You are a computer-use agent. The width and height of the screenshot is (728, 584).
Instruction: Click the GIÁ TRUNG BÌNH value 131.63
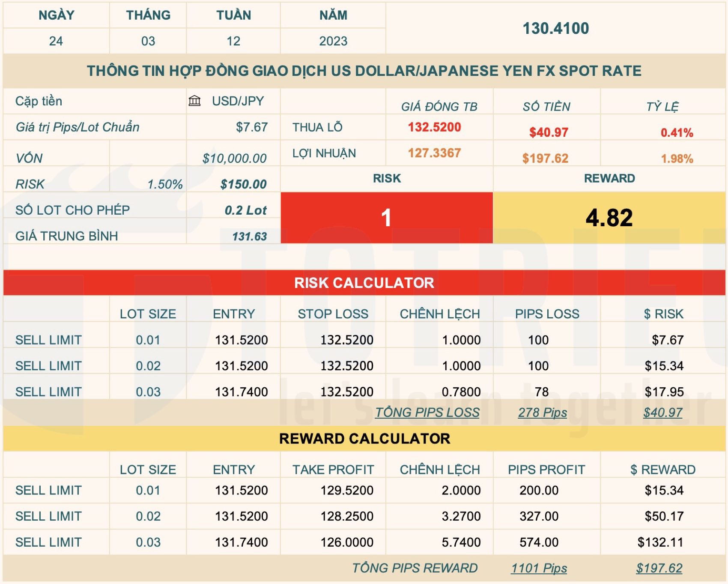point(251,236)
